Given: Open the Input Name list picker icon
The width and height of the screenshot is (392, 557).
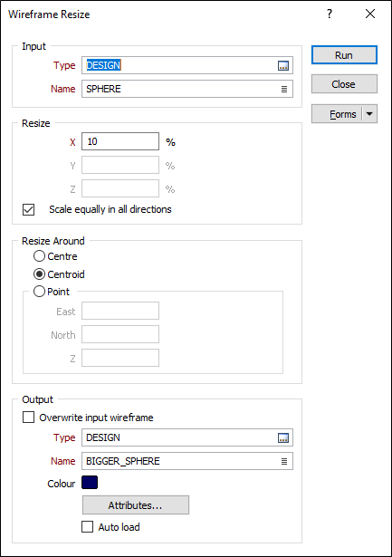Looking at the screenshot, I should (284, 89).
